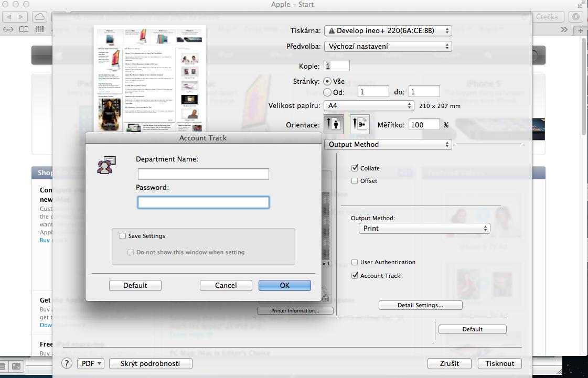The image size is (588, 378).
Task: Focus Department Name field
Action: tap(203, 174)
